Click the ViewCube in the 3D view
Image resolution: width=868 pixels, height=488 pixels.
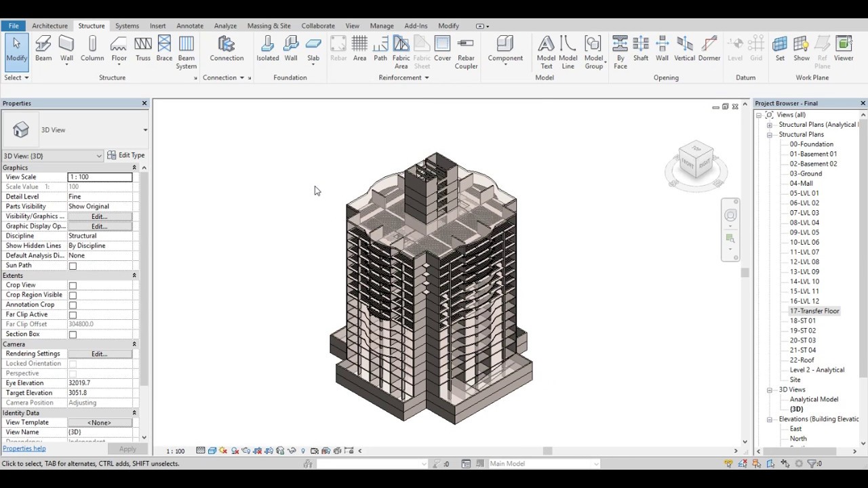(696, 163)
